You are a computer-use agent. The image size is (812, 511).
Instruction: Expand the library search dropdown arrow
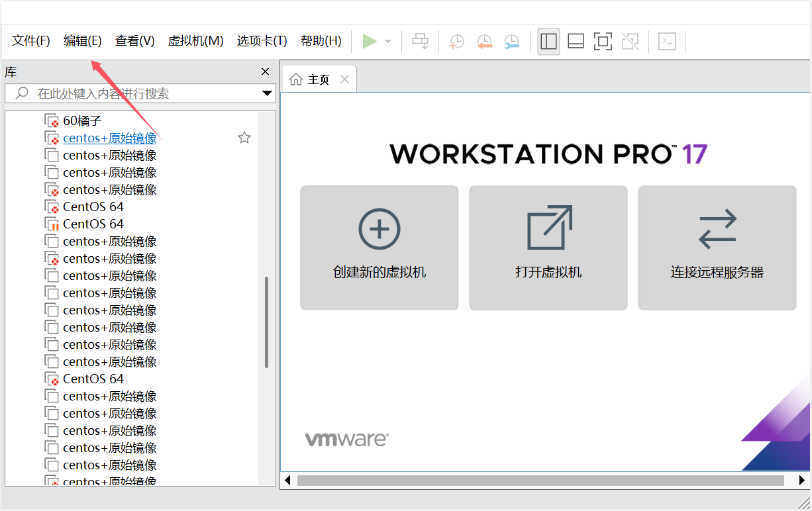point(268,93)
